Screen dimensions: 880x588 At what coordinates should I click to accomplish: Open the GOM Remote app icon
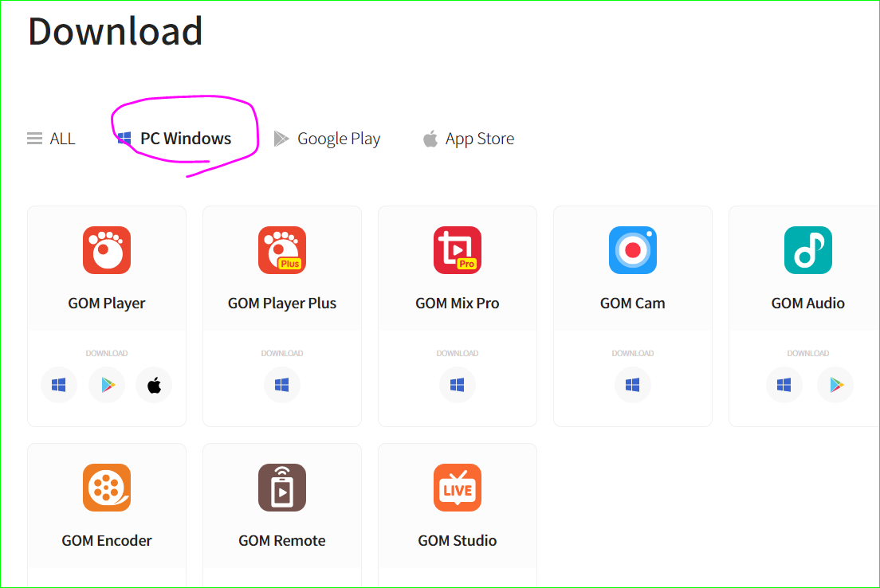click(281, 488)
